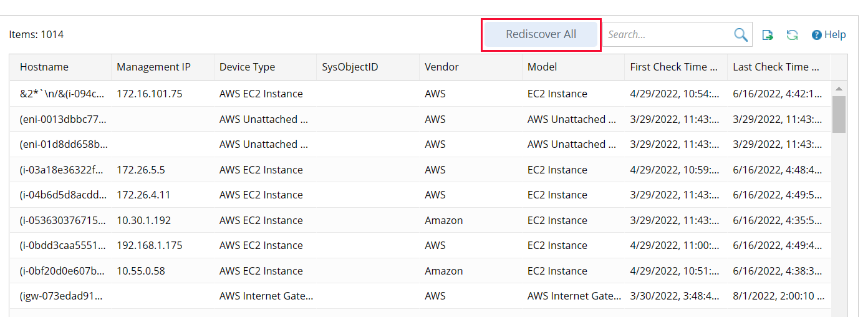The width and height of the screenshot is (868, 317).
Task: Click the export icon beside search box
Action: point(768,35)
